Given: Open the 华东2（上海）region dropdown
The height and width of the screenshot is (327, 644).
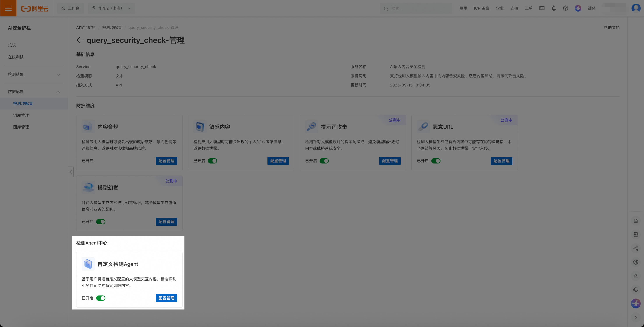Looking at the screenshot, I should (111, 8).
